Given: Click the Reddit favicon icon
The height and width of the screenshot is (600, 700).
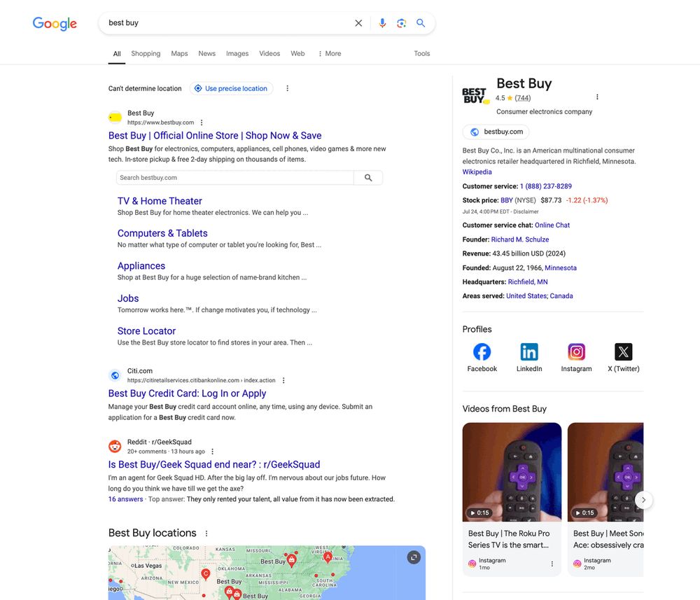Looking at the screenshot, I should point(115,447).
